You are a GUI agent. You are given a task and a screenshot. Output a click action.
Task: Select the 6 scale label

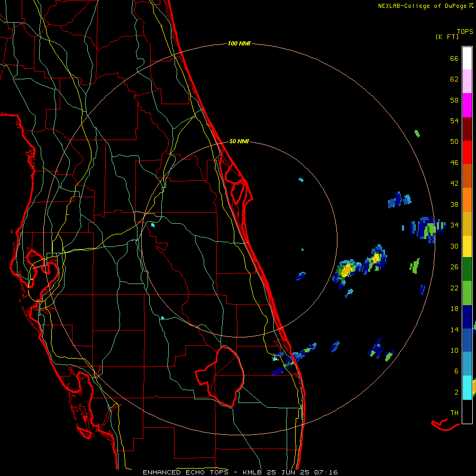click(x=456, y=371)
